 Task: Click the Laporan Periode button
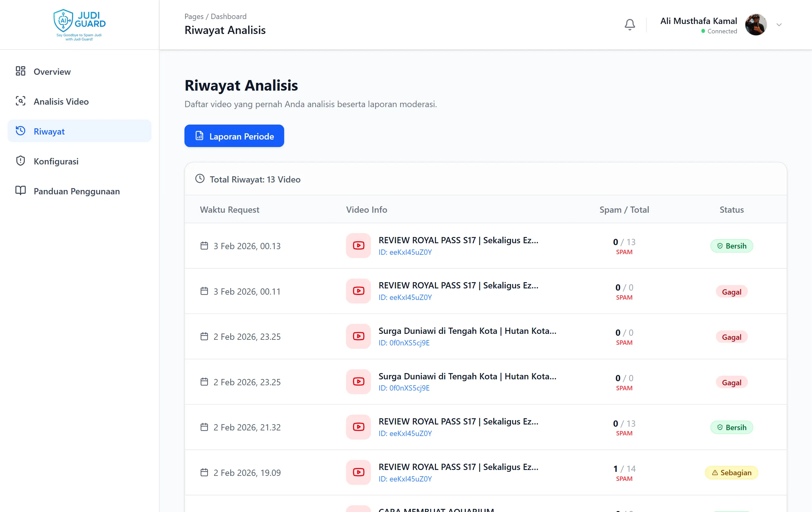coord(234,136)
